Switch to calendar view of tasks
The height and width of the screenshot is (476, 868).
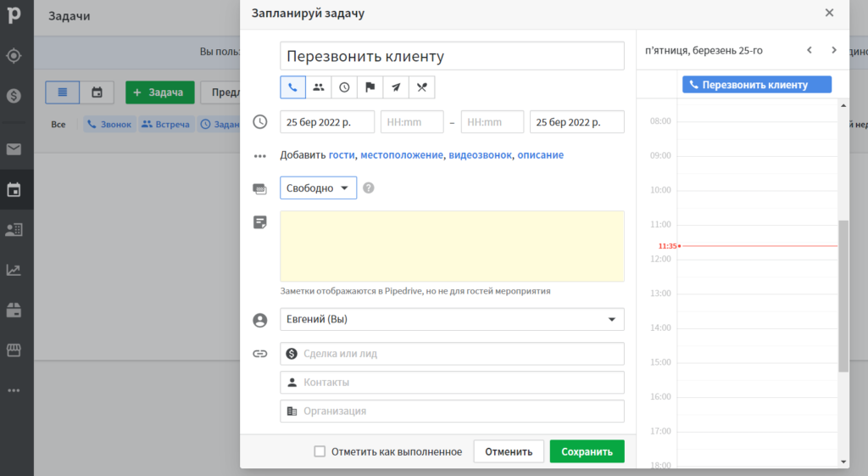point(97,92)
